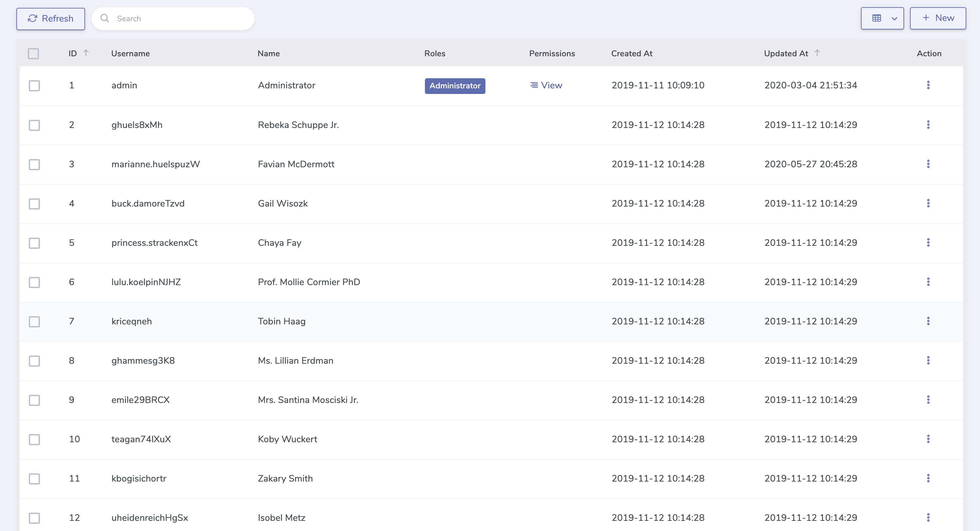Open action menu for marianne.huelspuzW row
Image resolution: width=980 pixels, height=531 pixels.
coord(928,164)
